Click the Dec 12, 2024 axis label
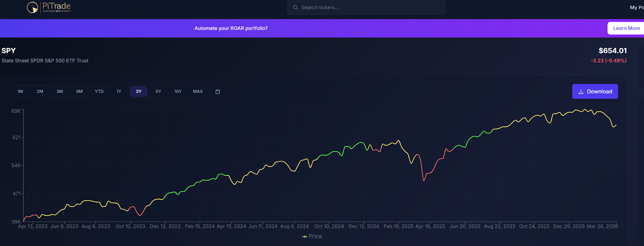644x246 pixels. click(364, 226)
